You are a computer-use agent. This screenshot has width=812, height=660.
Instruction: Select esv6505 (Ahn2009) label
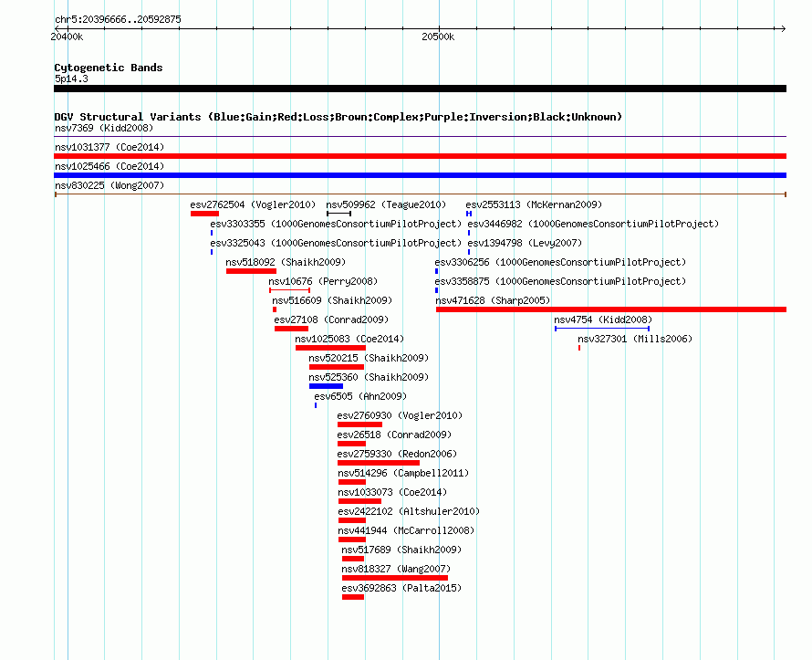(x=360, y=396)
